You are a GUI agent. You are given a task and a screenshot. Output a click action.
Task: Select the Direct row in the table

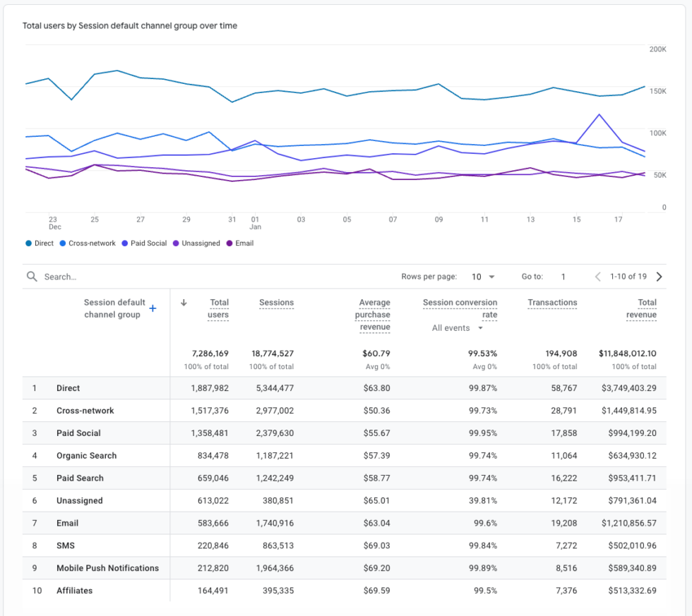[67, 388]
